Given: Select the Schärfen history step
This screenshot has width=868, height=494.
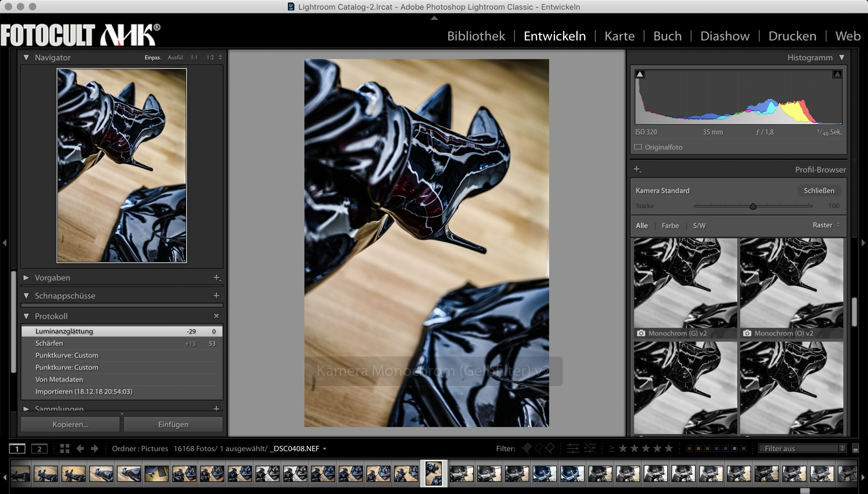Looking at the screenshot, I should point(122,343).
